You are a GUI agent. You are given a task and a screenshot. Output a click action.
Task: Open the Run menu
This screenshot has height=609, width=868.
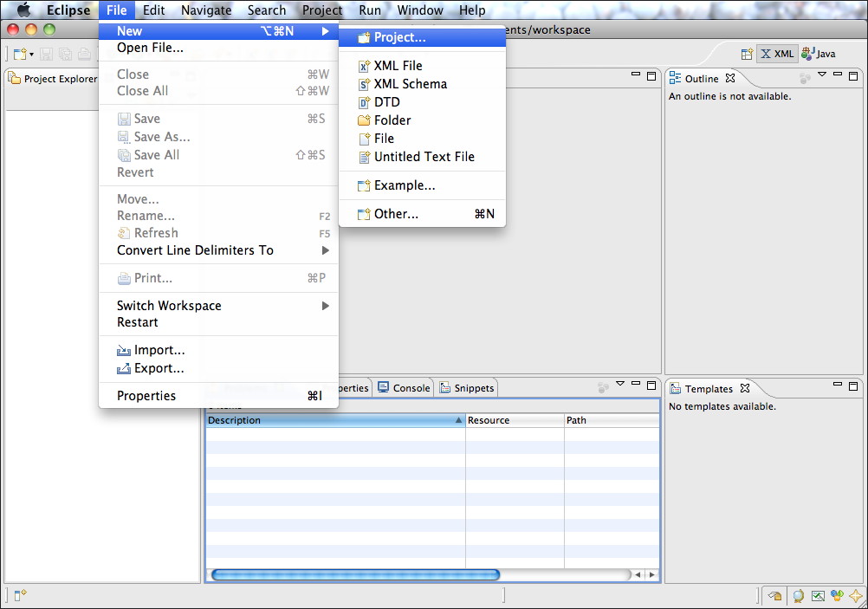tap(370, 10)
